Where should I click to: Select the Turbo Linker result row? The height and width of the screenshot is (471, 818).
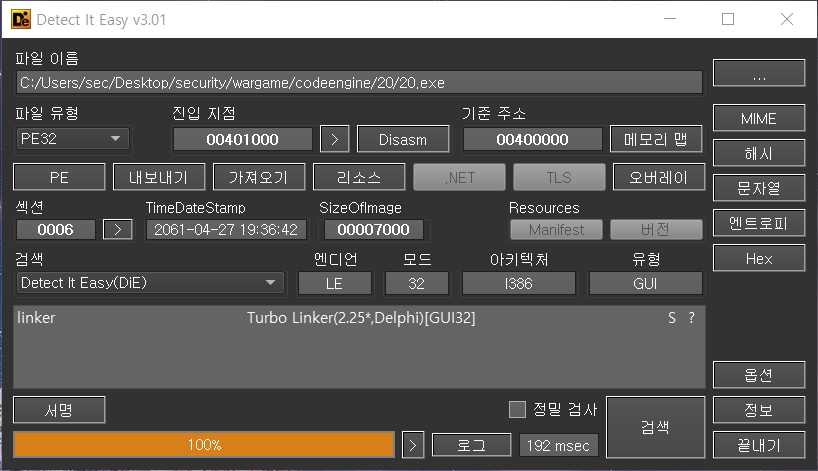[359, 318]
